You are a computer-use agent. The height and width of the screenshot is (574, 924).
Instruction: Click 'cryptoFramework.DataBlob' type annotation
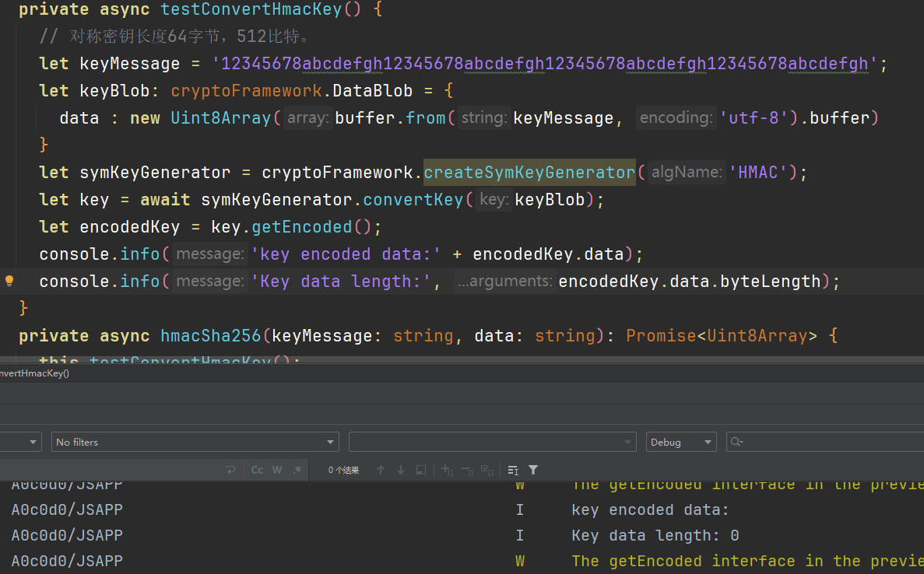pyautogui.click(x=292, y=91)
